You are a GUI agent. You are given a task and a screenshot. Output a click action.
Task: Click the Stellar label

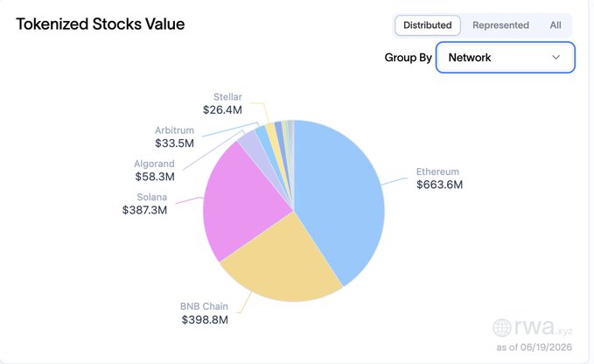point(227,97)
